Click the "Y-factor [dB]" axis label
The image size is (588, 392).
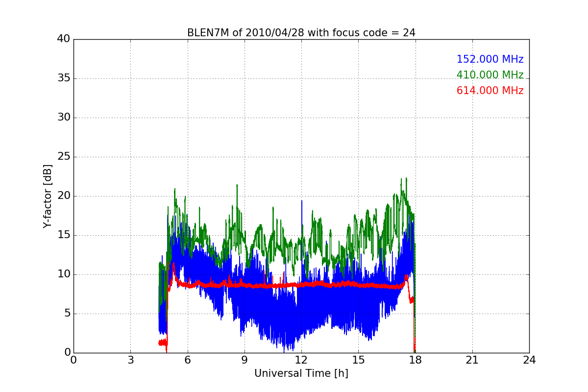click(x=48, y=196)
